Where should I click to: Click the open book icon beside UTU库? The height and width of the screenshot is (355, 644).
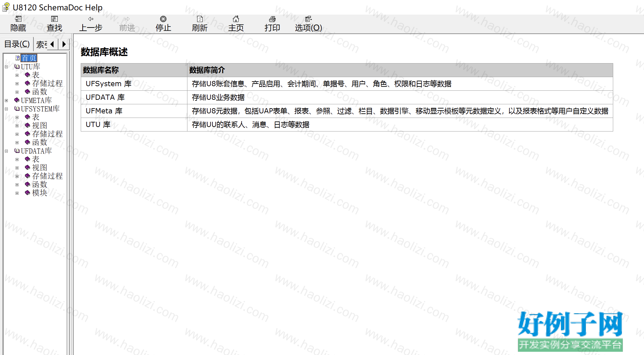tap(17, 66)
